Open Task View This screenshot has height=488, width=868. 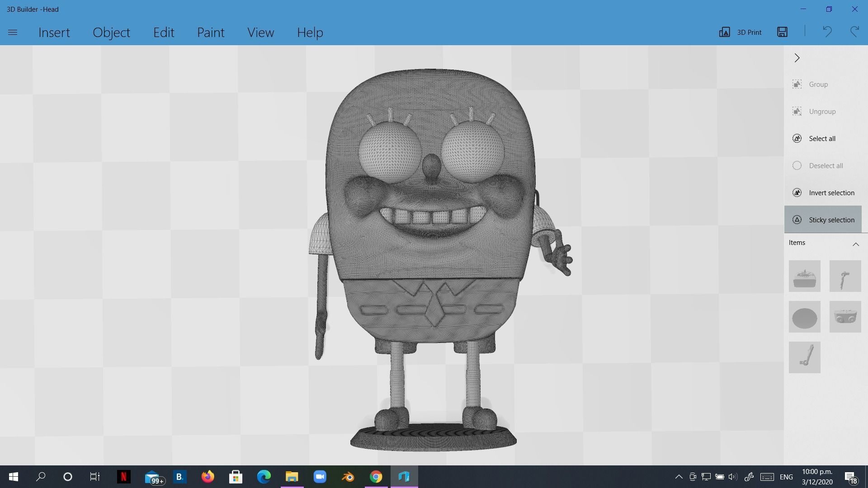pyautogui.click(x=95, y=477)
